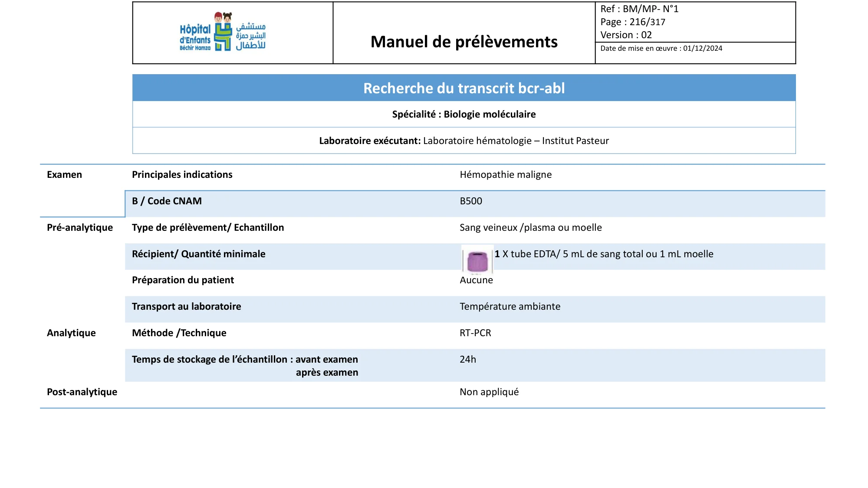This screenshot has width=868, height=488.
Task: Click the Version : 02 text
Action: (x=626, y=35)
